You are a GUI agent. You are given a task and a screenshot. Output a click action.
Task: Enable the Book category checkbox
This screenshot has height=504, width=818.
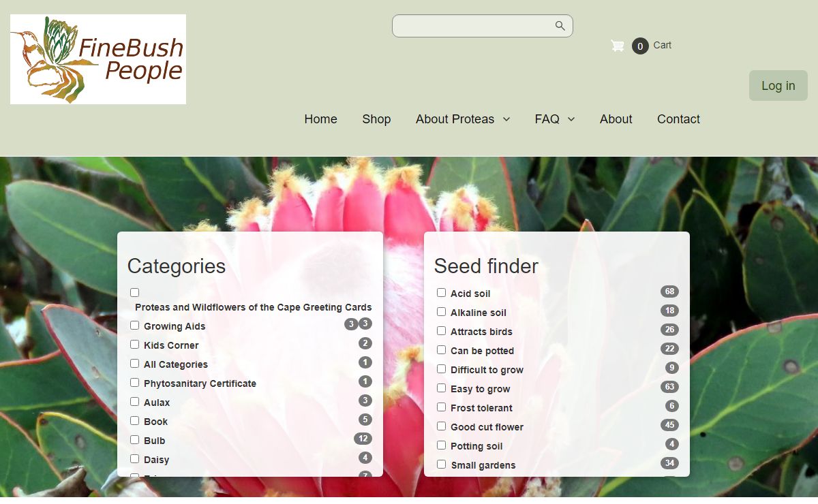pos(134,420)
